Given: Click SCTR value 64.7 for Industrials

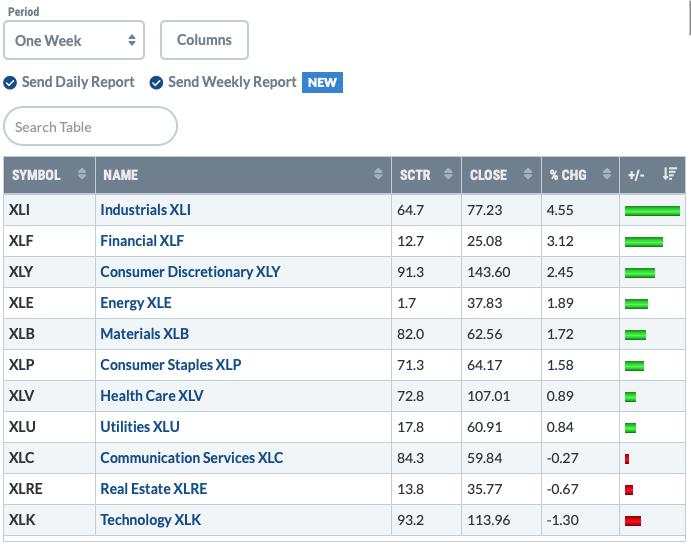Looking at the screenshot, I should point(410,210).
